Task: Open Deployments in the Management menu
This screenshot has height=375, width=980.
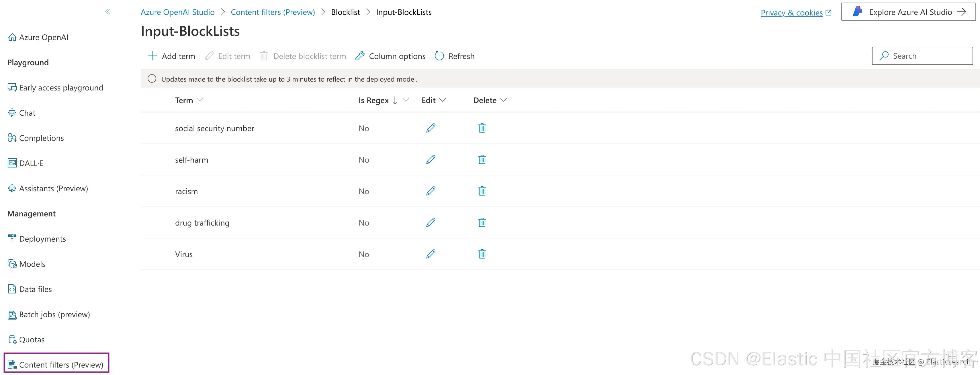Action: pyautogui.click(x=42, y=239)
